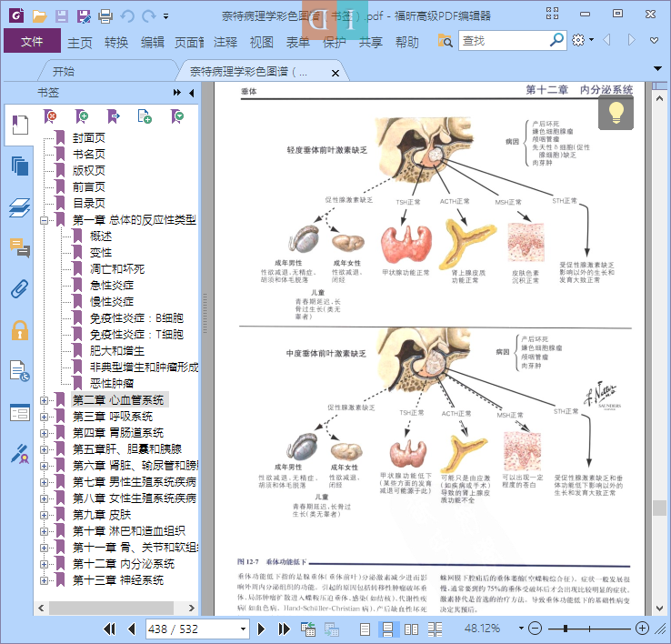Image resolution: width=671 pixels, height=644 pixels.
Task: Click the advanced search folder icon
Action: (x=445, y=41)
